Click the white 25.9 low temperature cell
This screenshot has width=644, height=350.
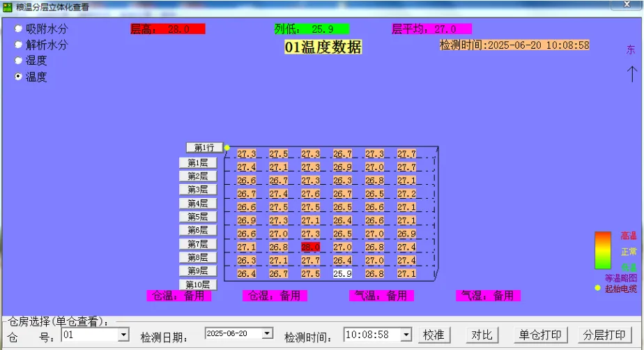pyautogui.click(x=342, y=273)
